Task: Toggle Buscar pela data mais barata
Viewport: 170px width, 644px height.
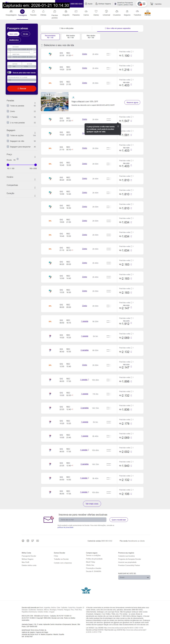Action: point(9,73)
